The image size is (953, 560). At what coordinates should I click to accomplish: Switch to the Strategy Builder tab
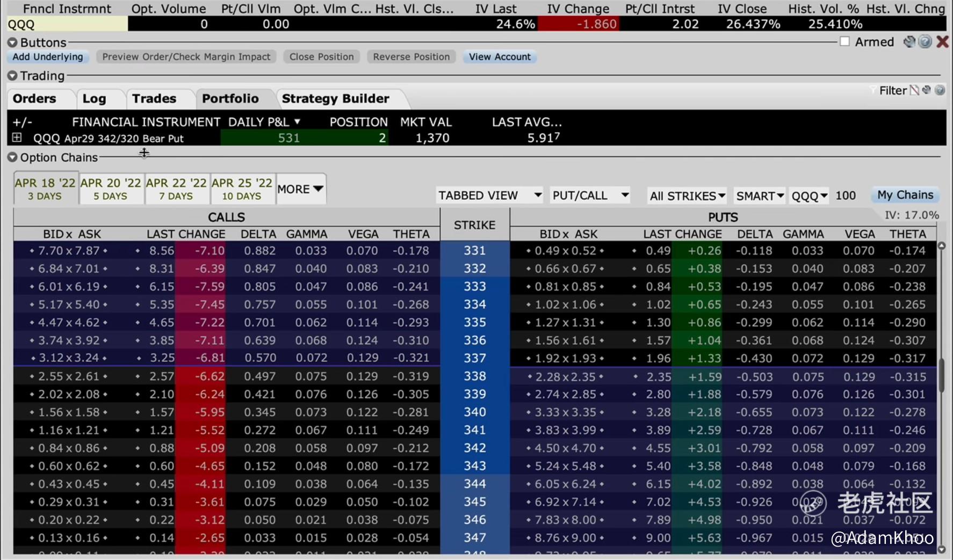(335, 99)
